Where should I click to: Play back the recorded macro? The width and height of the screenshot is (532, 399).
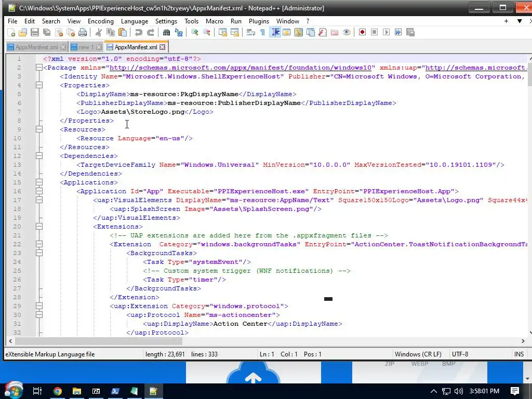pyautogui.click(x=386, y=32)
